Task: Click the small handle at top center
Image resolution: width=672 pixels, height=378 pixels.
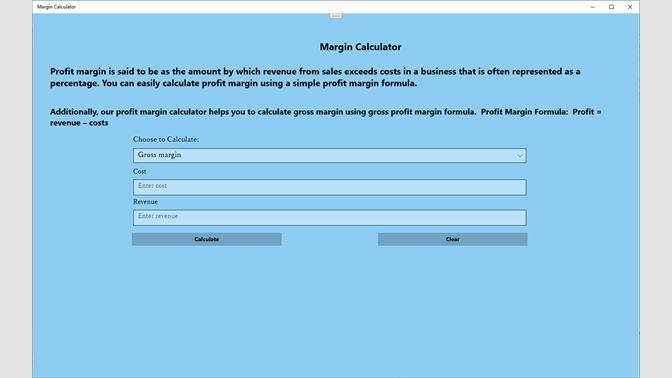Action: point(336,16)
